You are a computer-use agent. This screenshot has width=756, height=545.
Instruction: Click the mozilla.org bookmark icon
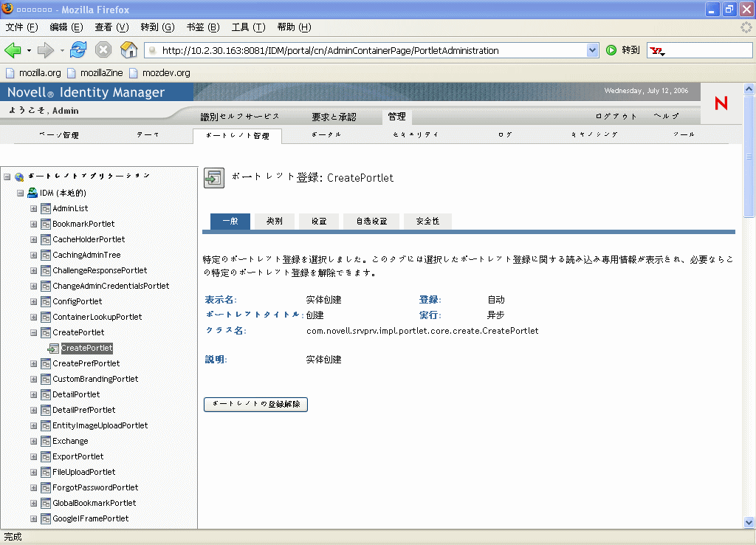tap(10, 73)
